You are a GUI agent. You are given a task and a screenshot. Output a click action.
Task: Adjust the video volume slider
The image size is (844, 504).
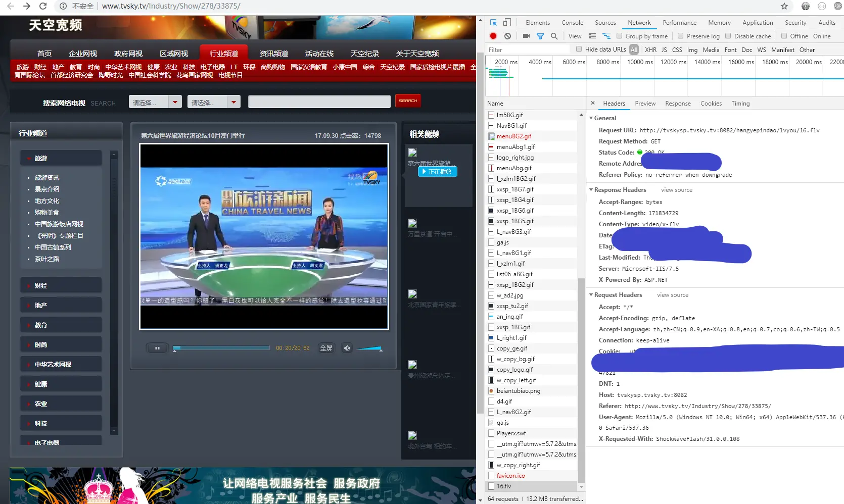(x=369, y=348)
